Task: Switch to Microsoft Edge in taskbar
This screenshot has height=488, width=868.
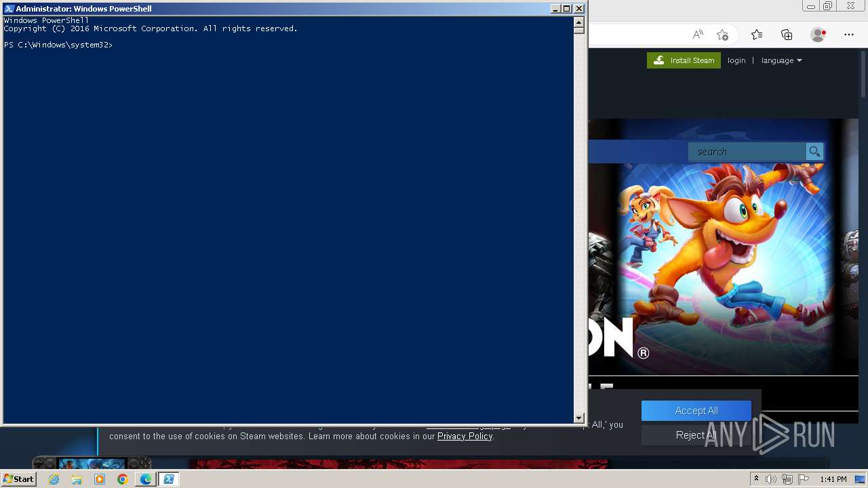Action: (x=145, y=479)
